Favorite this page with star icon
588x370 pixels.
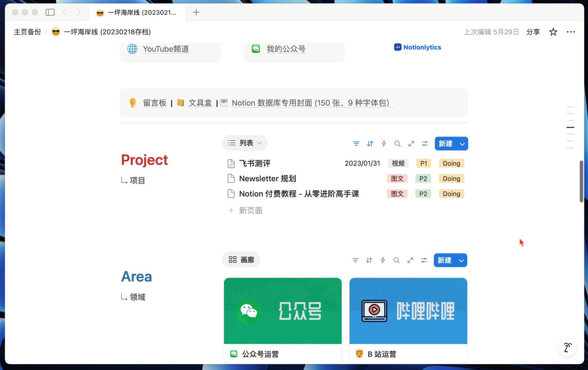click(x=553, y=32)
